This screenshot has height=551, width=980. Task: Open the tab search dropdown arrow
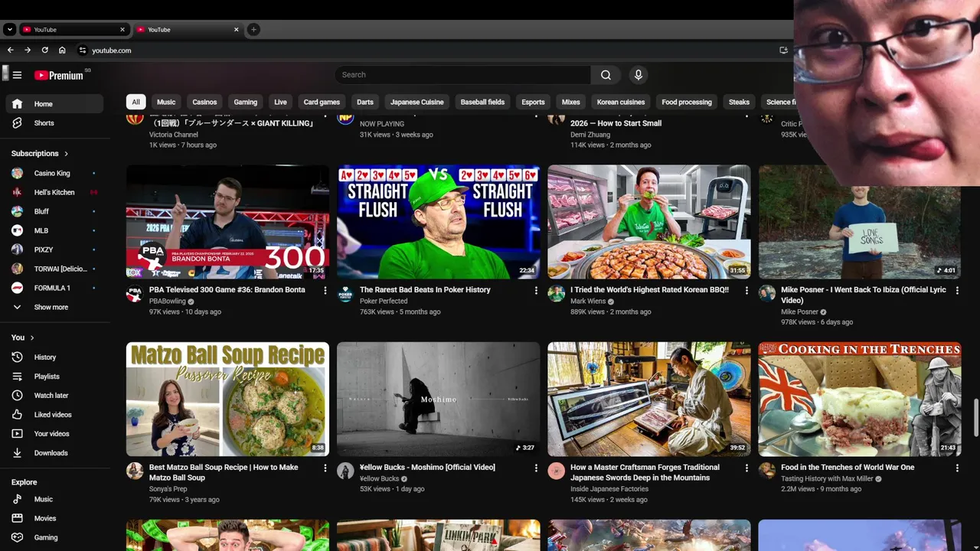click(9, 30)
